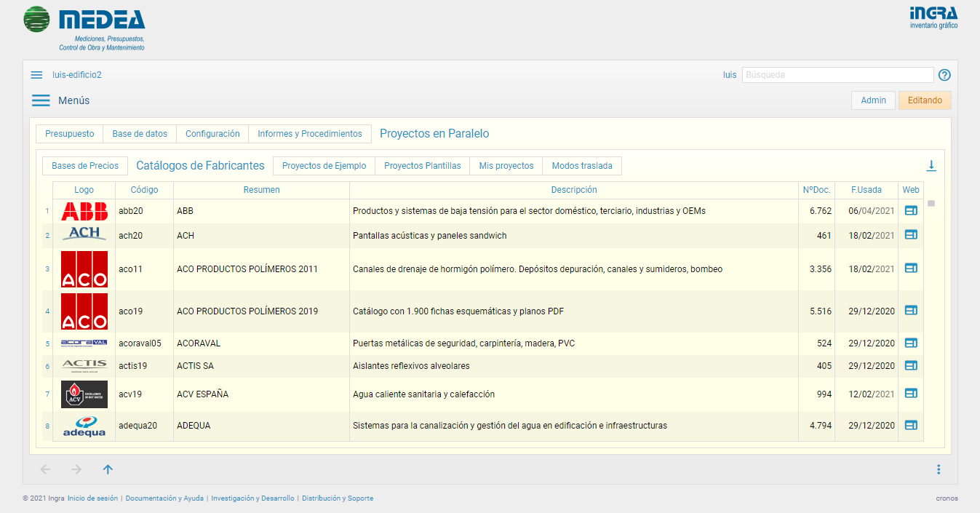This screenshot has height=513, width=980.
Task: Toggle the Admin mode button
Action: (873, 100)
